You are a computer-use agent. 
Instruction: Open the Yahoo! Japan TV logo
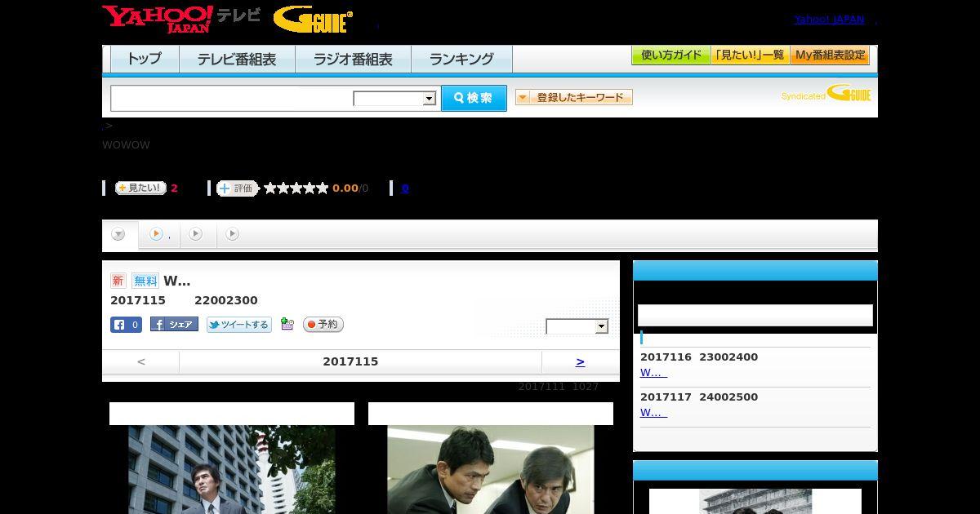[181, 19]
